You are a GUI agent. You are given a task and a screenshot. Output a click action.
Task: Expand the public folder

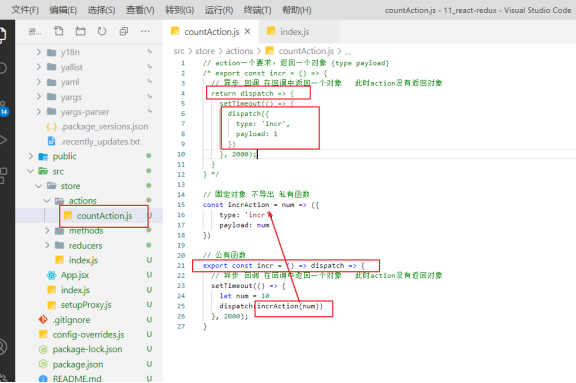click(89, 156)
